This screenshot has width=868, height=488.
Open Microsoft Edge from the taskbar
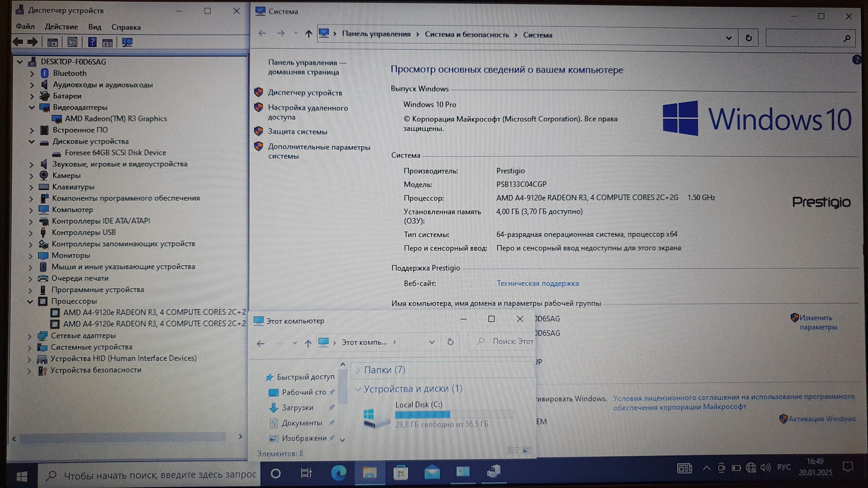[x=338, y=472]
